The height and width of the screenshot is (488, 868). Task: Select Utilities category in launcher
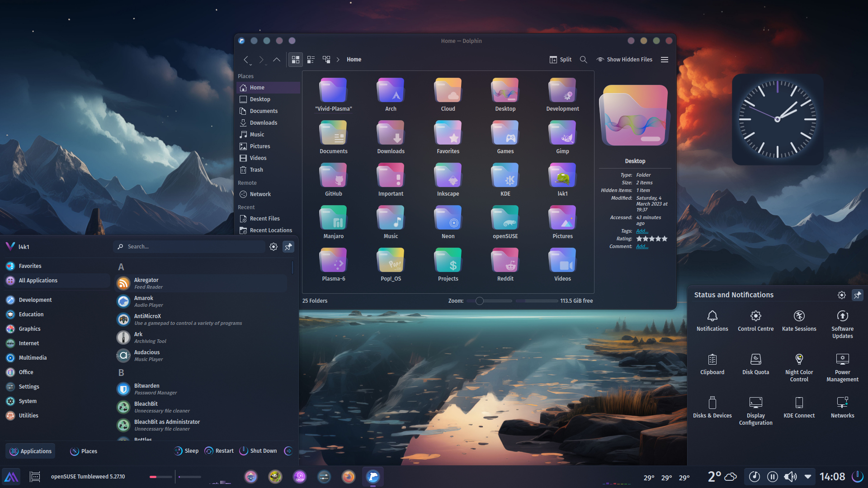click(57, 416)
